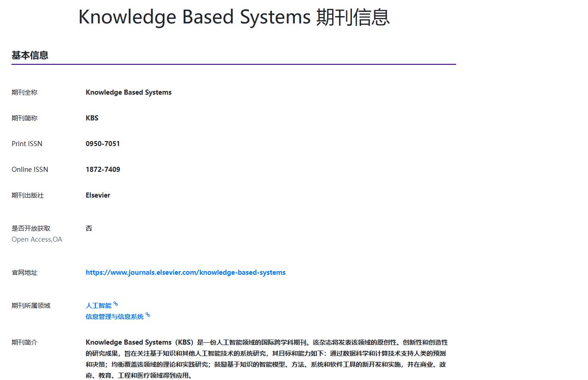
Task: Click the 期刊简称 label
Action: tap(24, 118)
